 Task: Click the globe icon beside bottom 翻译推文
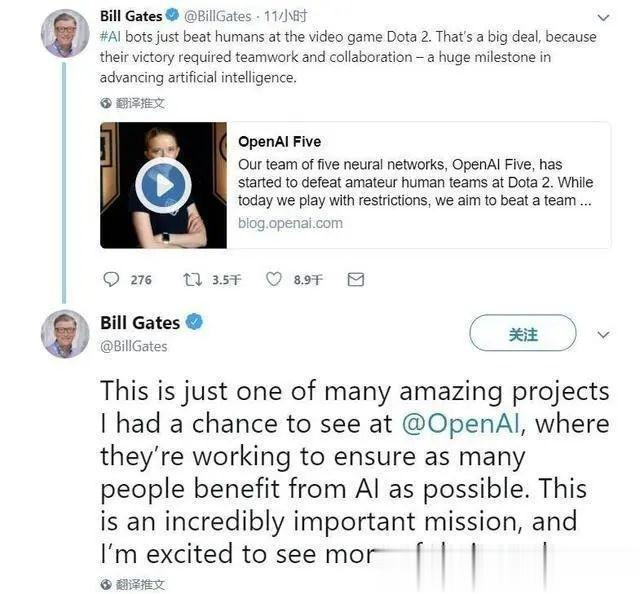pyautogui.click(x=106, y=584)
